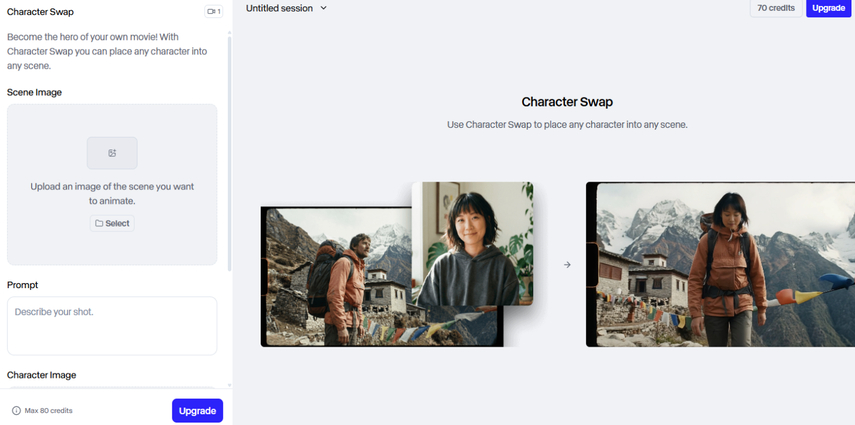Click the Upgrade button in top right corner
This screenshot has width=855, height=425.
(x=828, y=8)
